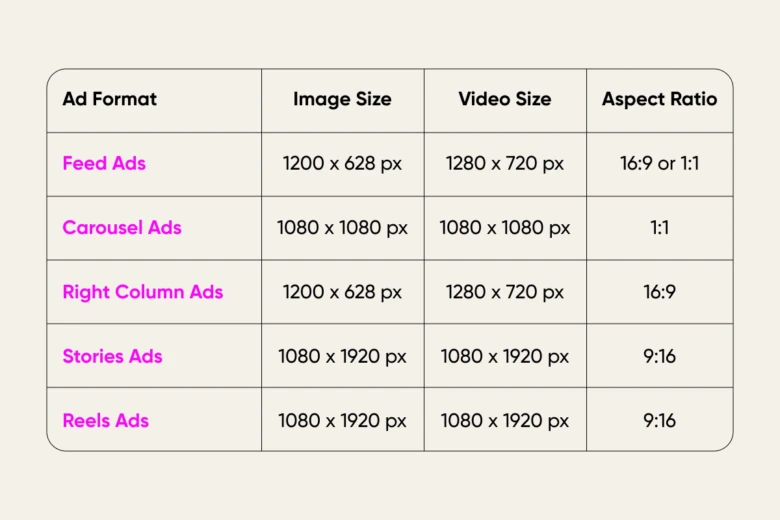Select the Carousel Ads image size cell
This screenshot has height=520, width=780.
pyautogui.click(x=342, y=227)
